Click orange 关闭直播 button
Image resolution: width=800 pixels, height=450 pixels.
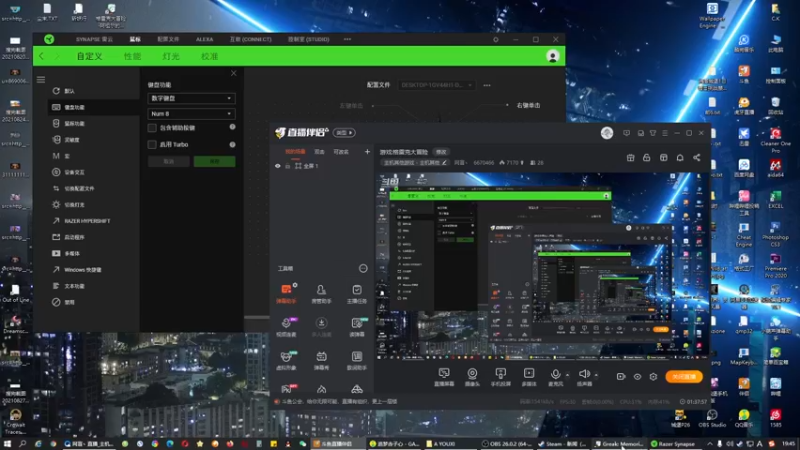684,377
